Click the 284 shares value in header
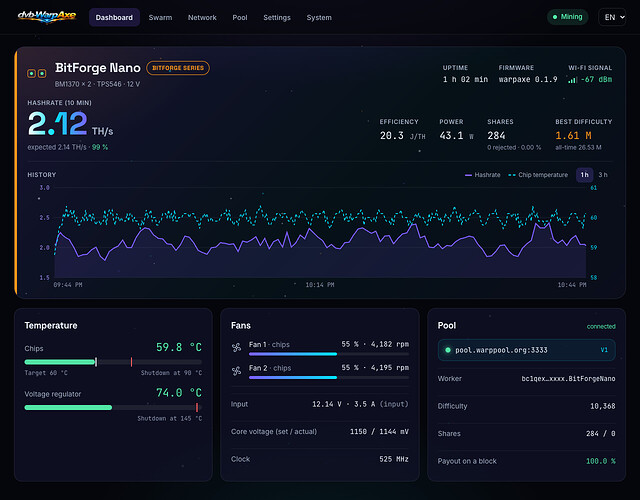The image size is (640, 500). coord(496,136)
